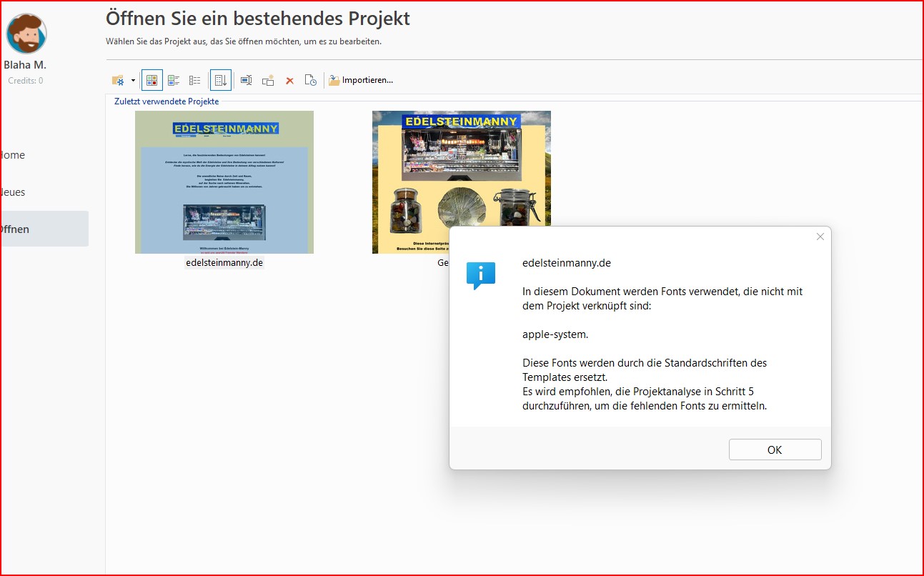Click the edelsteinmanny.de project name label
924x576 pixels.
click(x=224, y=263)
